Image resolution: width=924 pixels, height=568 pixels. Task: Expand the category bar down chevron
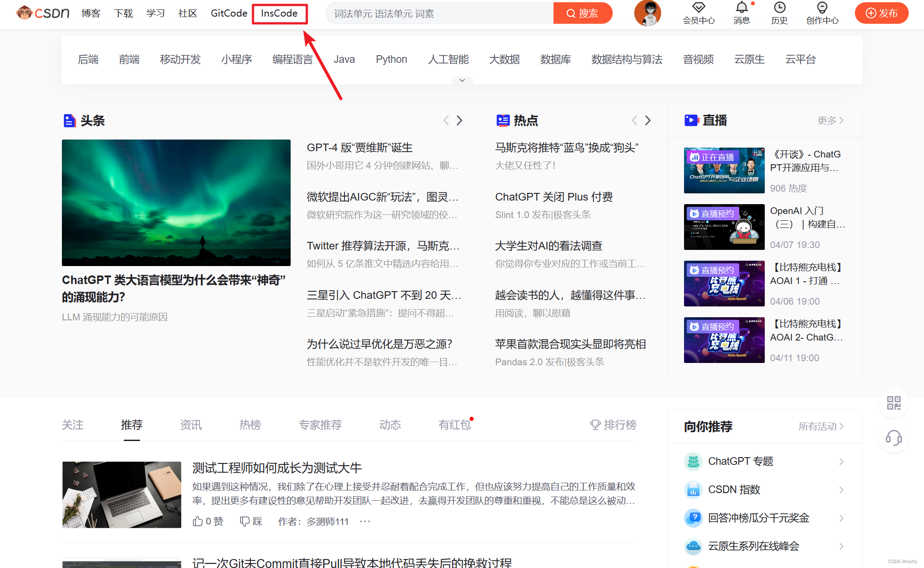(x=462, y=80)
